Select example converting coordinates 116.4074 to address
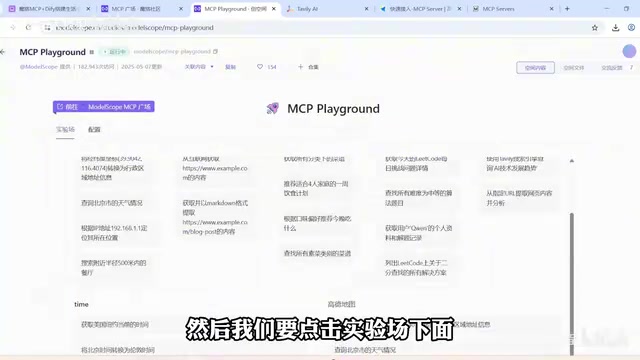Image resolution: width=640 pixels, height=360 pixels. tap(112, 168)
